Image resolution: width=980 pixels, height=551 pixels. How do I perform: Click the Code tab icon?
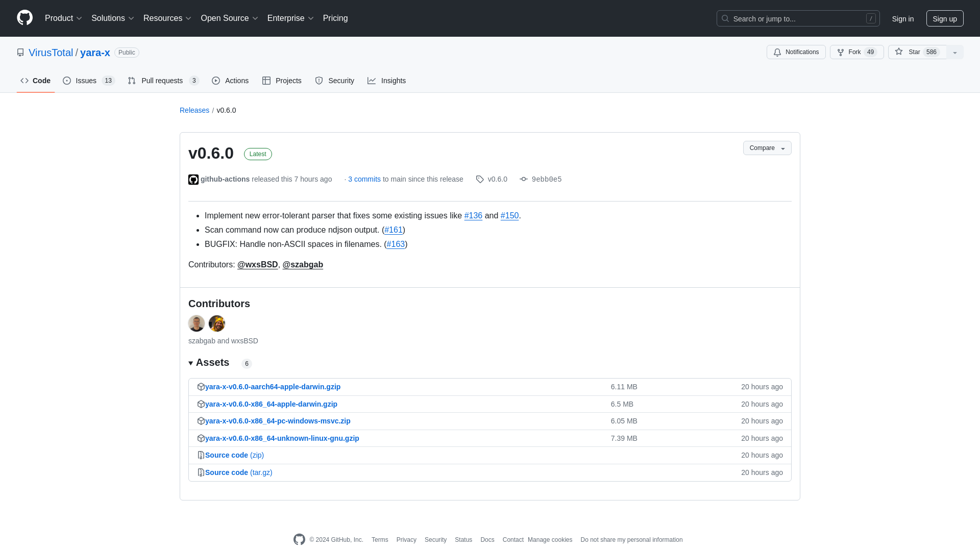click(x=24, y=81)
